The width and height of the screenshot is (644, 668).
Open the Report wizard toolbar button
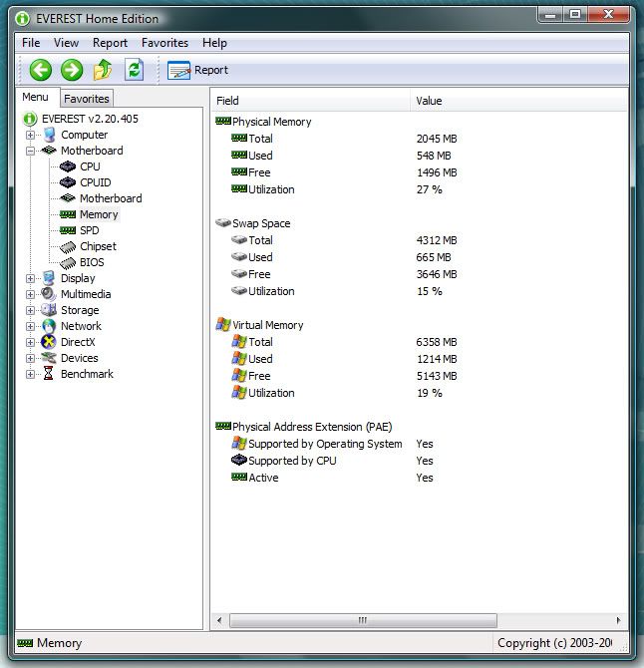coord(197,70)
